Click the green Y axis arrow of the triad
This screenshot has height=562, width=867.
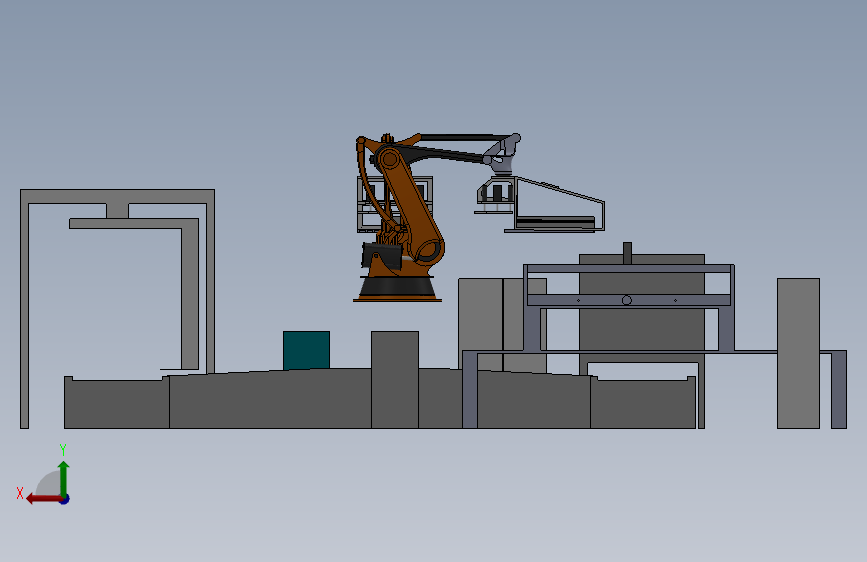click(64, 478)
